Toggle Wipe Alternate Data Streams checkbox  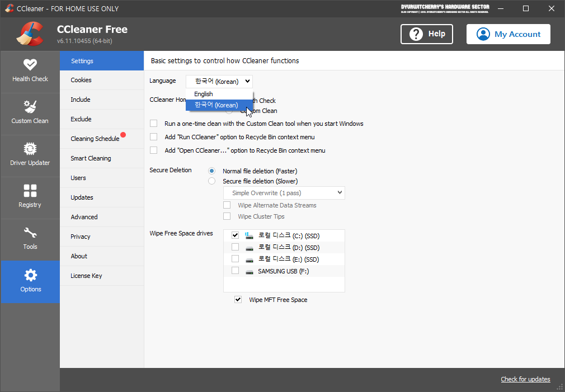click(x=227, y=205)
